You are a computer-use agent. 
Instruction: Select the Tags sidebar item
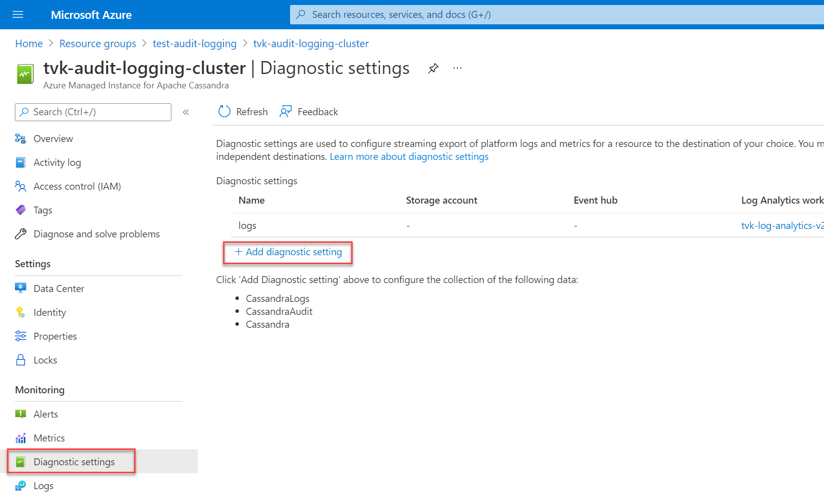(43, 210)
